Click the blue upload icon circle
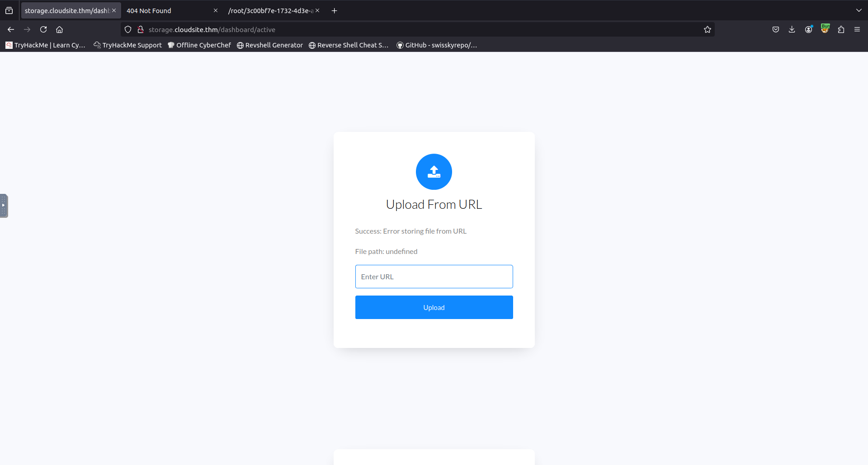 [434, 172]
